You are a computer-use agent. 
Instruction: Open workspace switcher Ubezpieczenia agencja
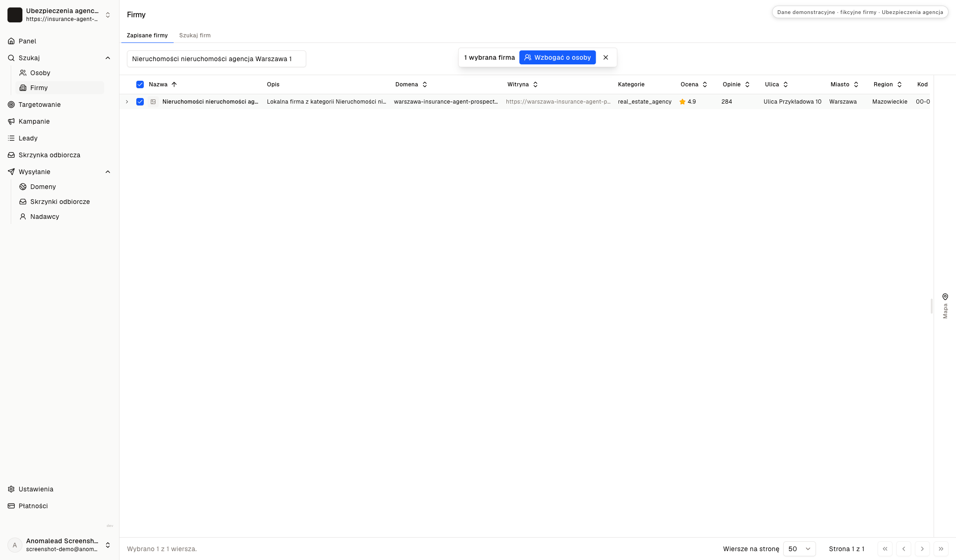(x=59, y=15)
